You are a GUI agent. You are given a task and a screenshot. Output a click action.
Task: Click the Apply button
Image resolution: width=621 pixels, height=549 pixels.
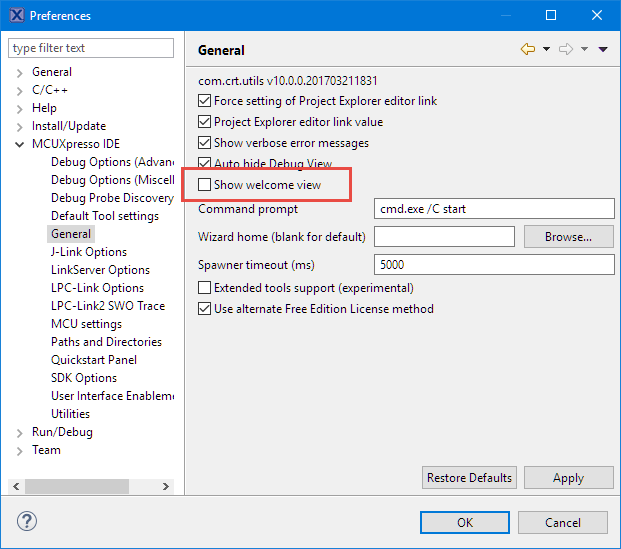click(568, 478)
